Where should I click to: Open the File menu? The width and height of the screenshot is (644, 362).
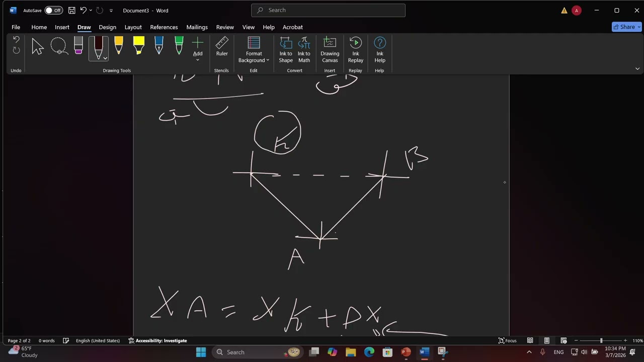pos(16,27)
